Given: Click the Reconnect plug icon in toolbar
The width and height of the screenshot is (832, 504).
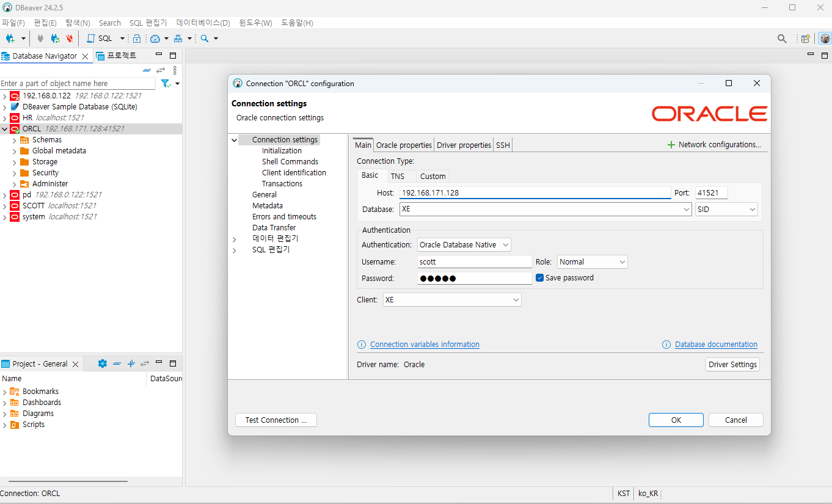Looking at the screenshot, I should (x=55, y=38).
